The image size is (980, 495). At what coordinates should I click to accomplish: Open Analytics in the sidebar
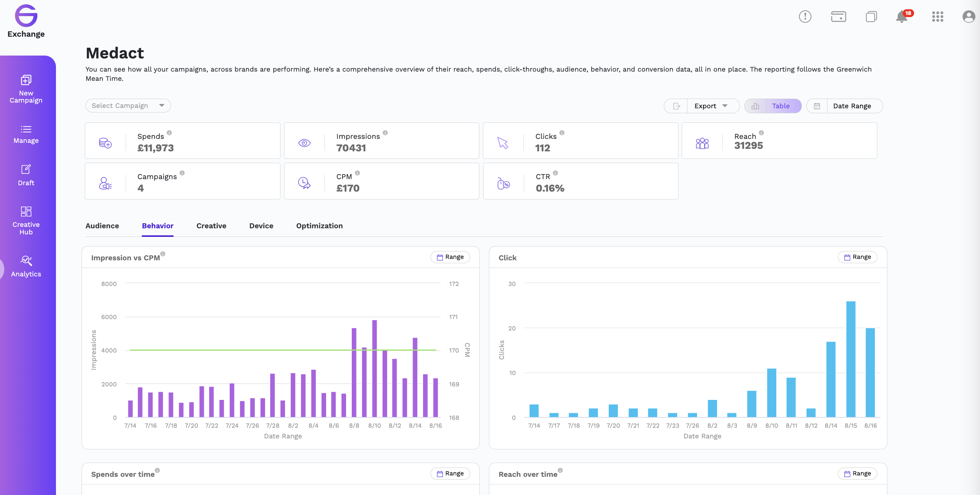pos(26,266)
